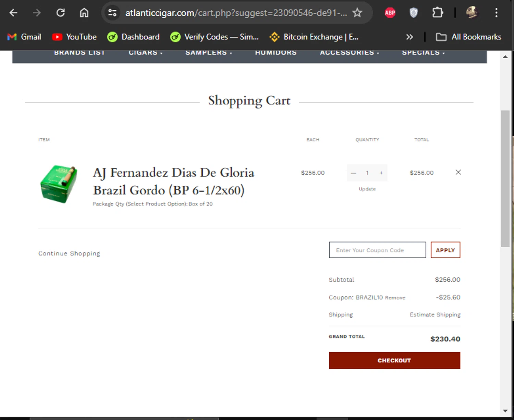The image size is (514, 420).
Task: Open the Brands List menu item
Action: click(79, 52)
